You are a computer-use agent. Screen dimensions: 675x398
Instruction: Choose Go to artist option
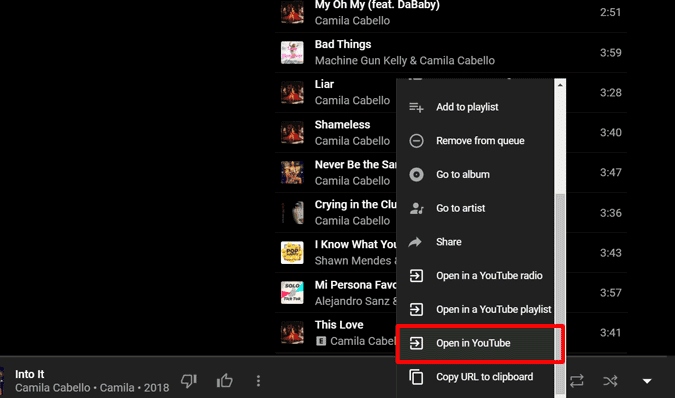point(475,208)
